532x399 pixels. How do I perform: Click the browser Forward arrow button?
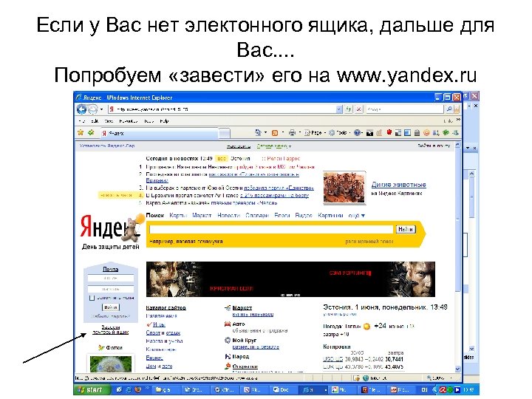point(92,109)
